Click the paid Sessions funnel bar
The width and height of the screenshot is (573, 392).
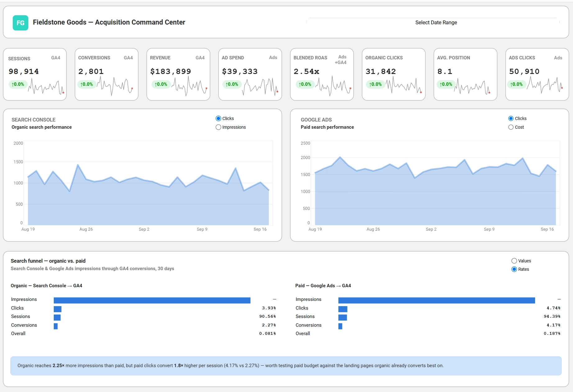click(342, 317)
